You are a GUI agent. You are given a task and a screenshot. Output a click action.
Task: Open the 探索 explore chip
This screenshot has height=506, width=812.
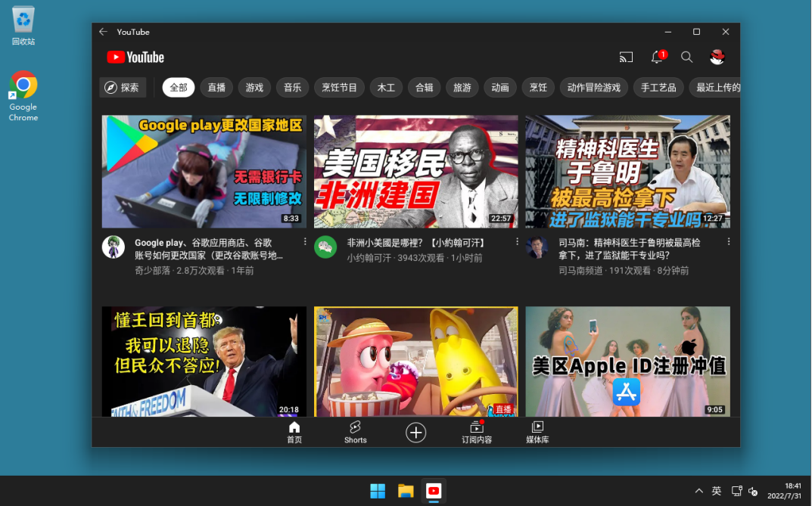123,88
